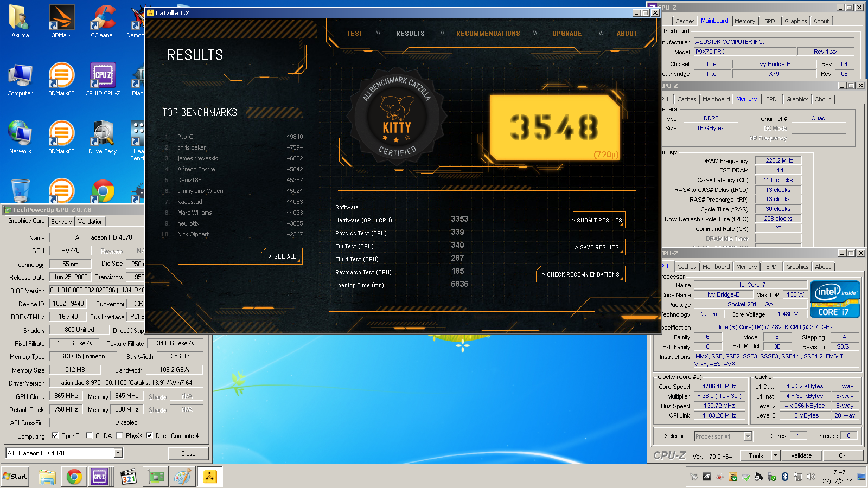Screen dimensions: 868x488
Task: Open the Windows Start menu
Action: click(15, 477)
